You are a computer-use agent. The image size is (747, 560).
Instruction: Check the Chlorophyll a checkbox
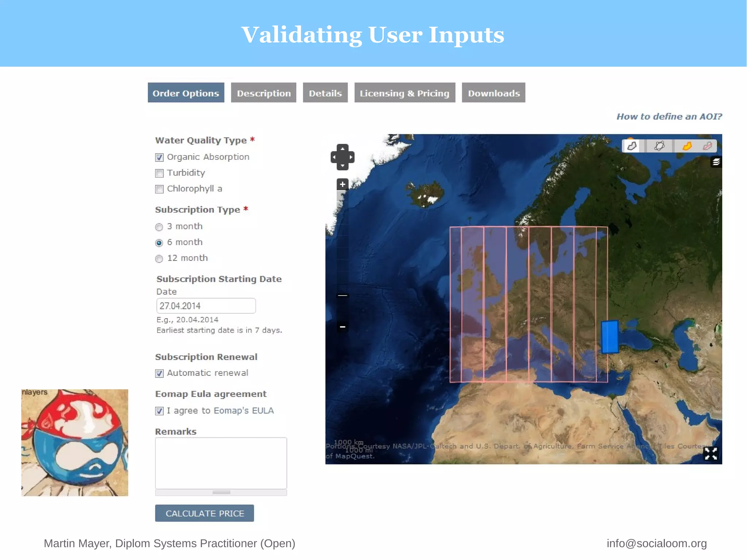click(159, 189)
